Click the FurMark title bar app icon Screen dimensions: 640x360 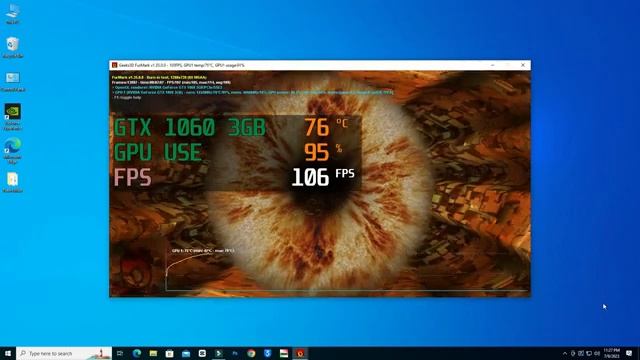[115, 65]
